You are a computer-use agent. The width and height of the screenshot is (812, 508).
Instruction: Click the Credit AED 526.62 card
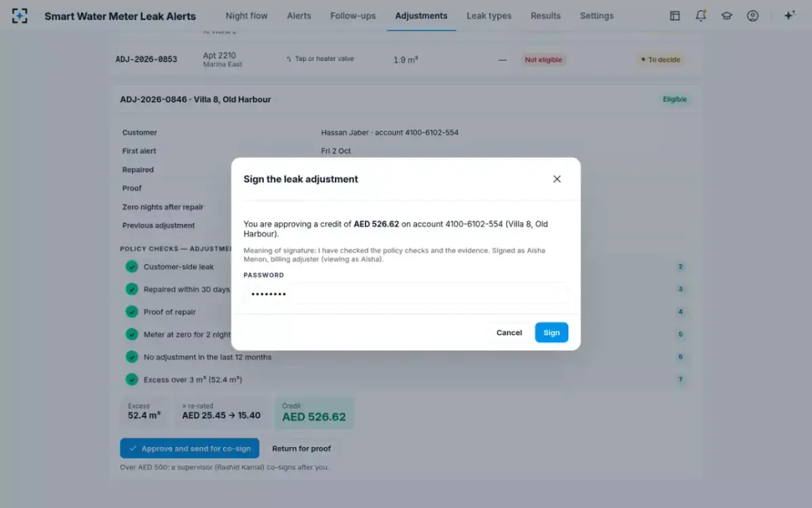314,412
